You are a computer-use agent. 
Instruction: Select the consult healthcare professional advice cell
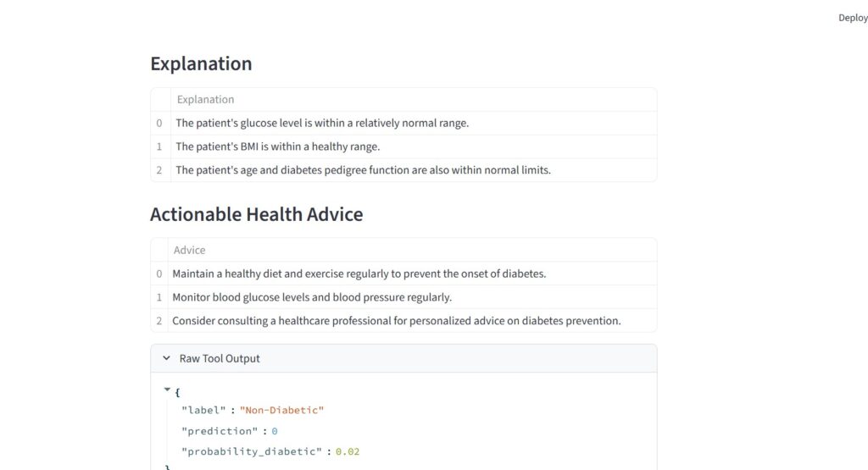[x=397, y=321]
